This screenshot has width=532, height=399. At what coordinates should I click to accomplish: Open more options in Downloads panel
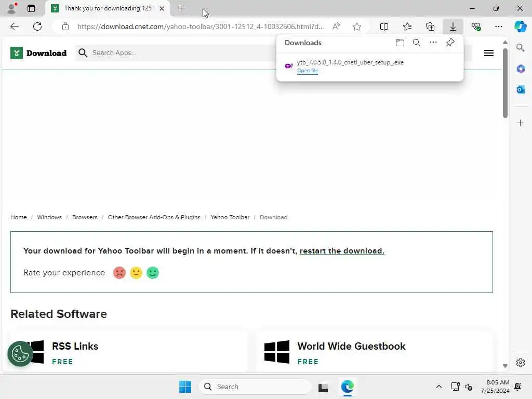coord(433,43)
